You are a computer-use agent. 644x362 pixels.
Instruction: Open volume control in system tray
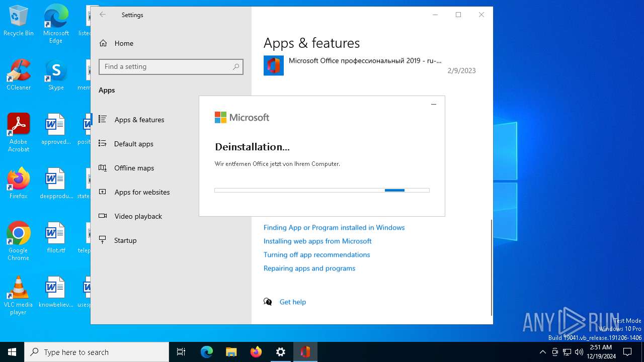click(579, 352)
